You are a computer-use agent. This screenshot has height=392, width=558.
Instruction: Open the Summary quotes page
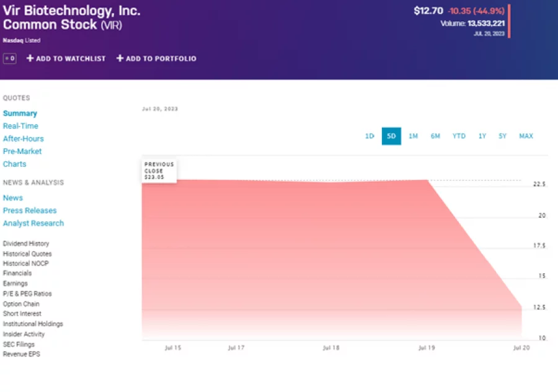point(20,113)
